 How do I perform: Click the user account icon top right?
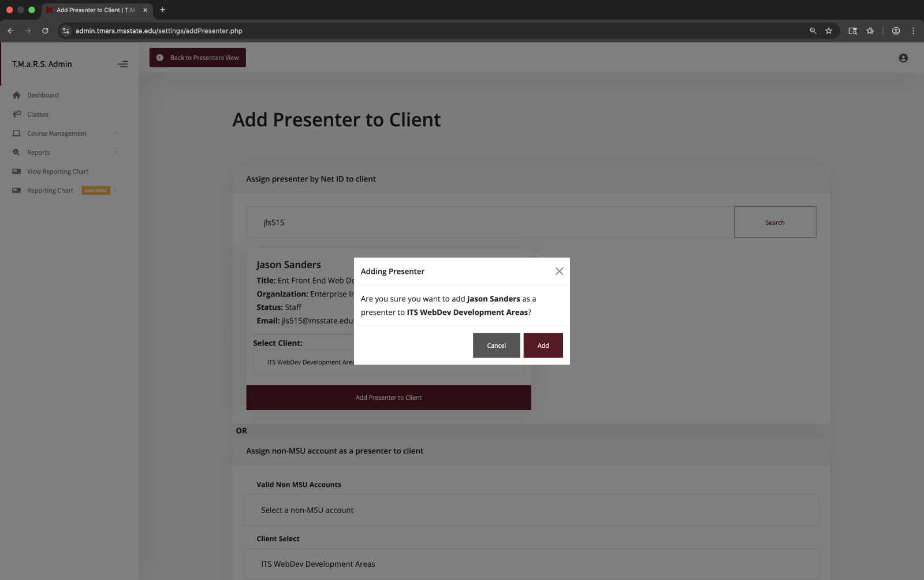click(x=903, y=58)
